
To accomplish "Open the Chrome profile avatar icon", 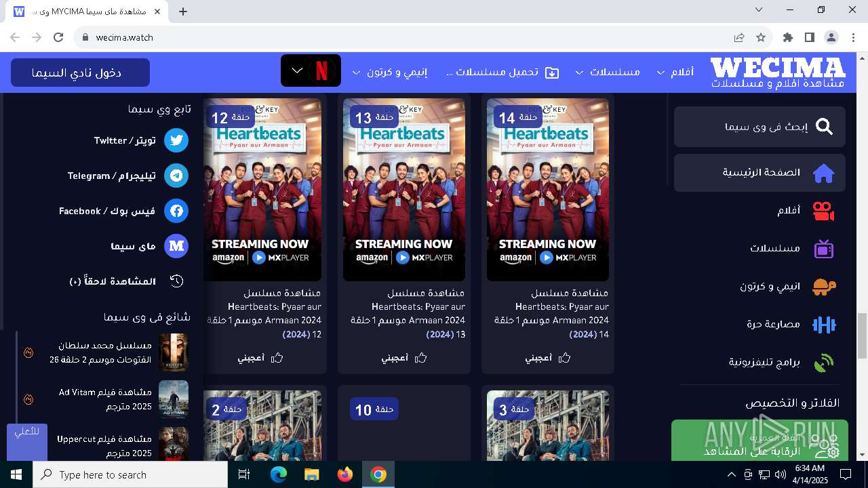I will click(x=831, y=37).
